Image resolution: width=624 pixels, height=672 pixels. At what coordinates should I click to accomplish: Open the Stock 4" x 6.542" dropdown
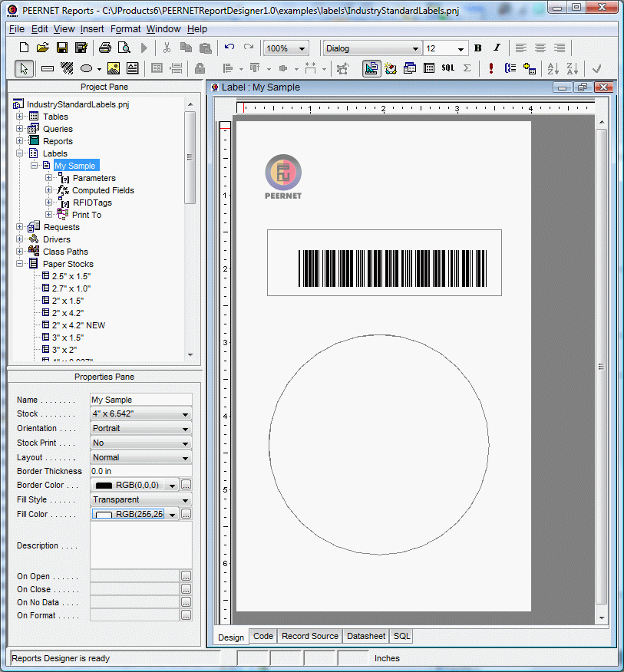pos(185,414)
